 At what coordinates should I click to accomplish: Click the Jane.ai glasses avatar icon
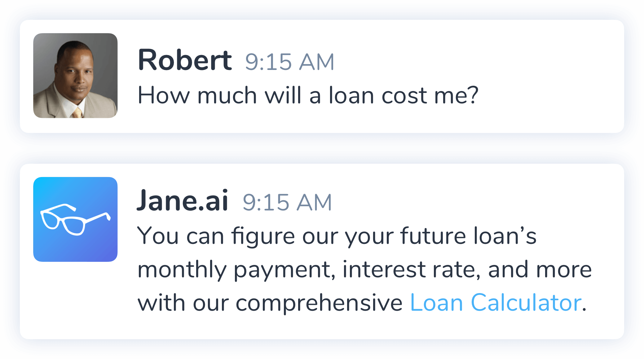[x=75, y=219]
